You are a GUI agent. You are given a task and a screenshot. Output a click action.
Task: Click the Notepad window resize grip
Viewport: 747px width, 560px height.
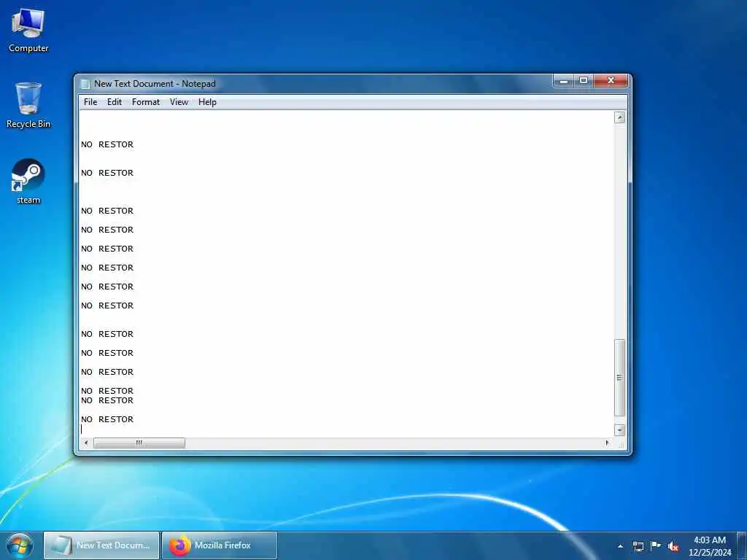click(x=621, y=445)
